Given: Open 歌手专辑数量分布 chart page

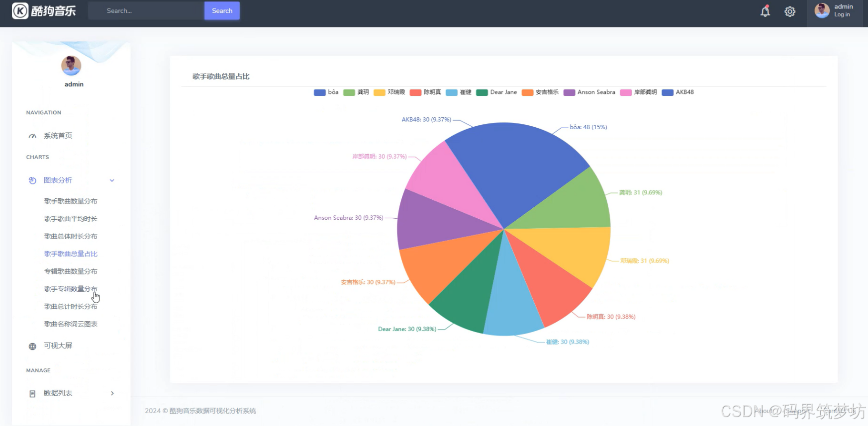Looking at the screenshot, I should tap(71, 289).
